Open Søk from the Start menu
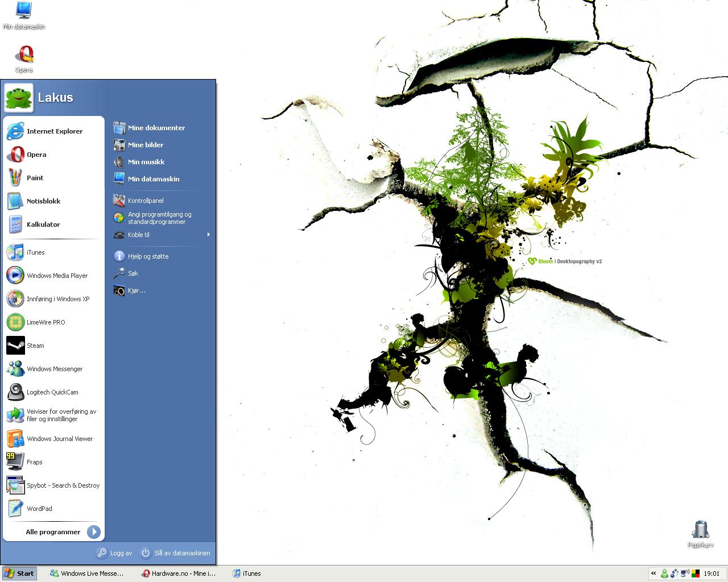This screenshot has width=728, height=582. point(162,273)
